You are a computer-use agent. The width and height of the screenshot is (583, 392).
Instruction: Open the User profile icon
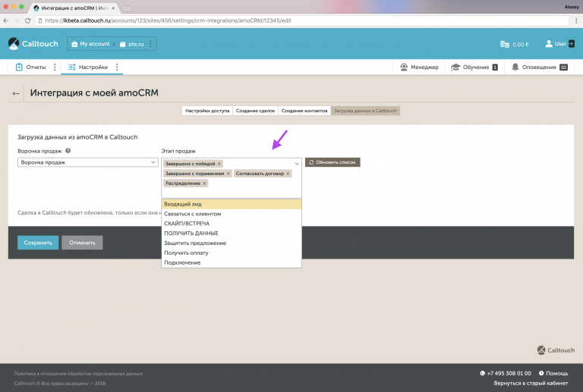tap(549, 44)
